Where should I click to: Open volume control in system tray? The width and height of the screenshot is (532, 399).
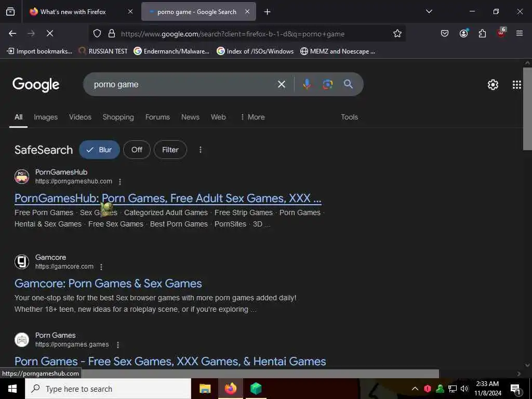pos(464,389)
